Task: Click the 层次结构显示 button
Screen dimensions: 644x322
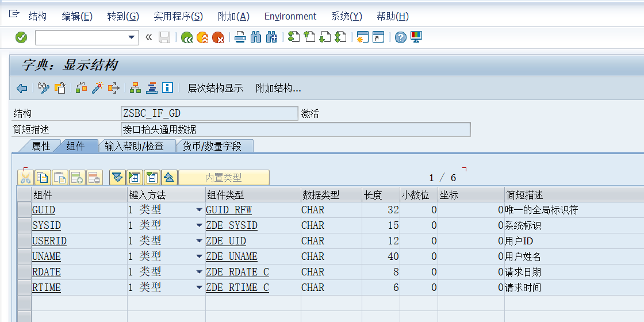Action: coord(215,88)
